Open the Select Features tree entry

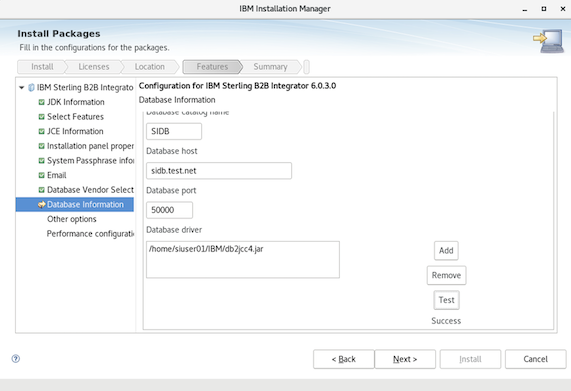75,116
